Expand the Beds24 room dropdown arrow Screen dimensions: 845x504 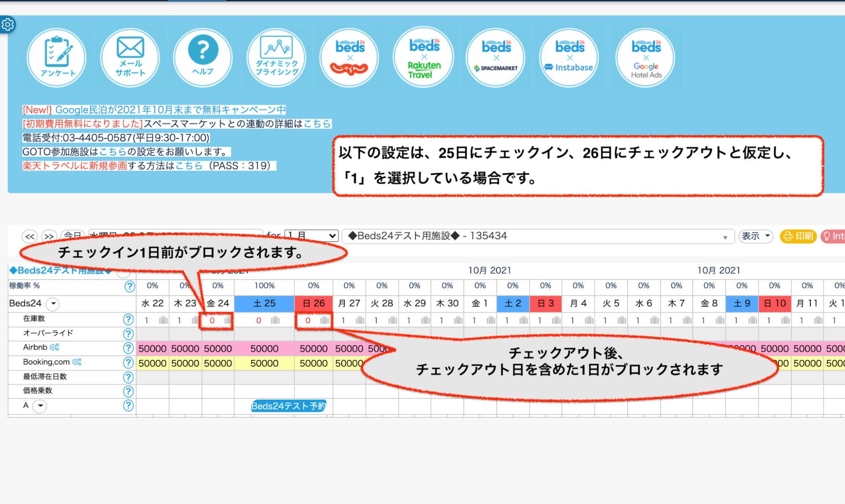[x=53, y=303]
